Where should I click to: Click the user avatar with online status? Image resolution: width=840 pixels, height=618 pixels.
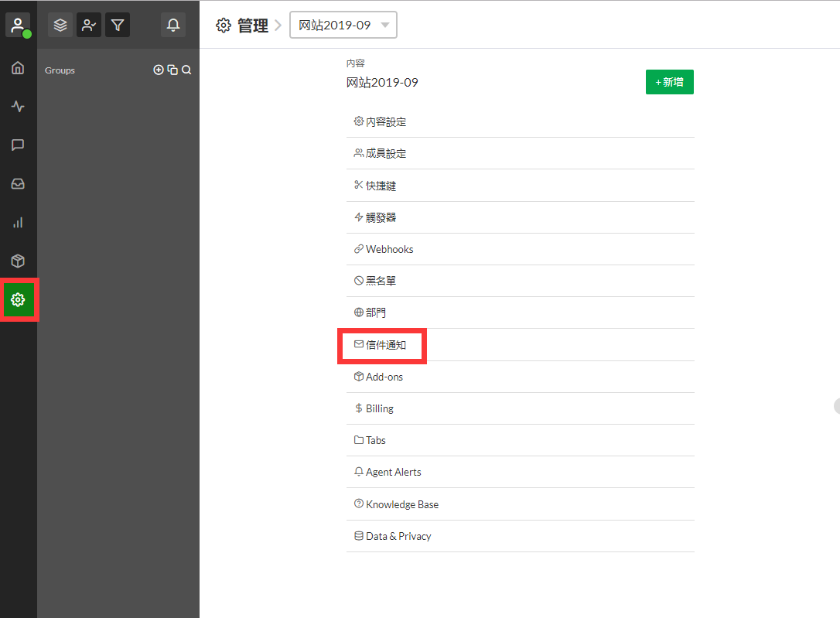(18, 25)
